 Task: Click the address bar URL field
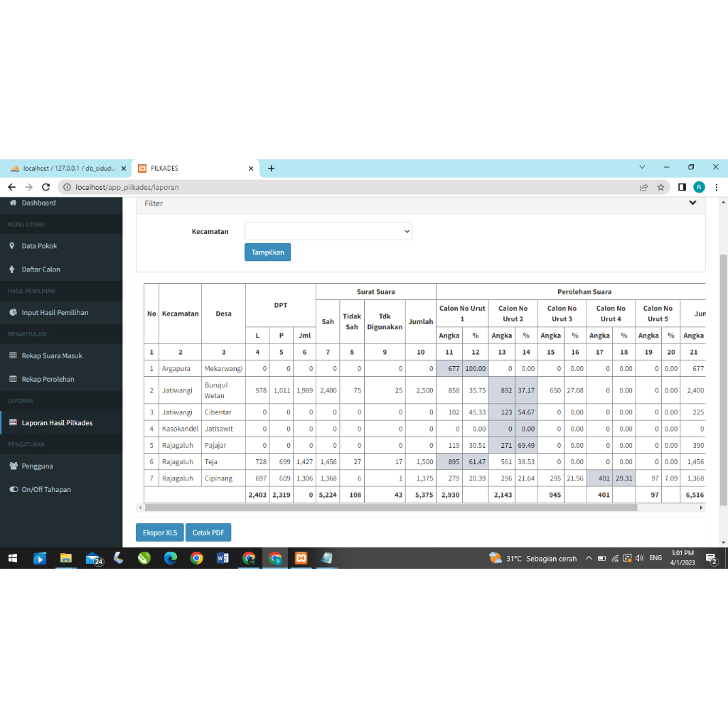tap(353, 187)
